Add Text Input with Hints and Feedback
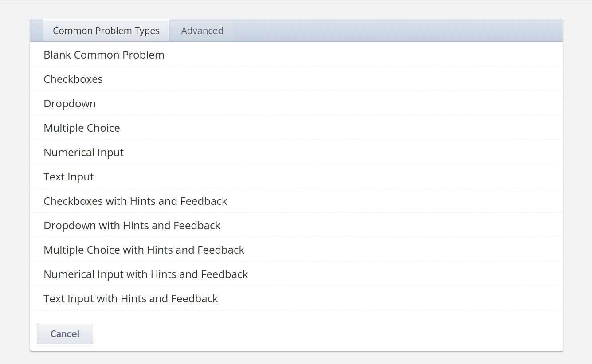The width and height of the screenshot is (592, 364). click(296, 298)
